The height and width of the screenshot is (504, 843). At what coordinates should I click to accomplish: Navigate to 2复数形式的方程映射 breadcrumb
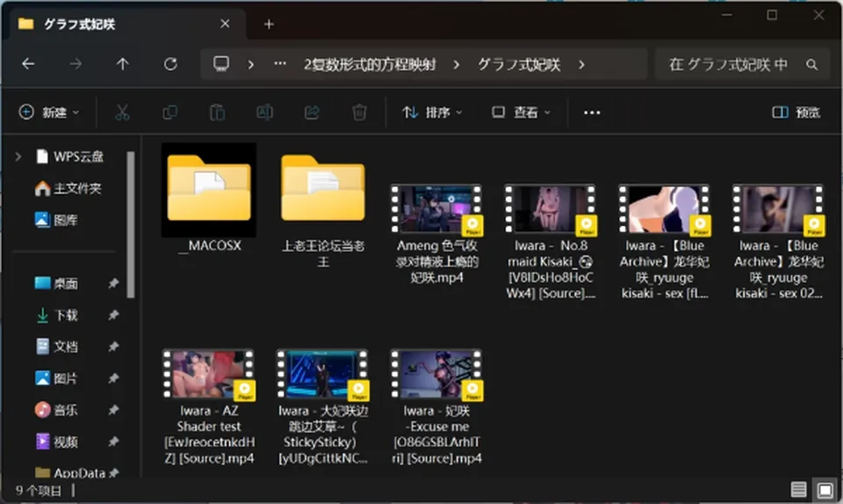[x=370, y=64]
